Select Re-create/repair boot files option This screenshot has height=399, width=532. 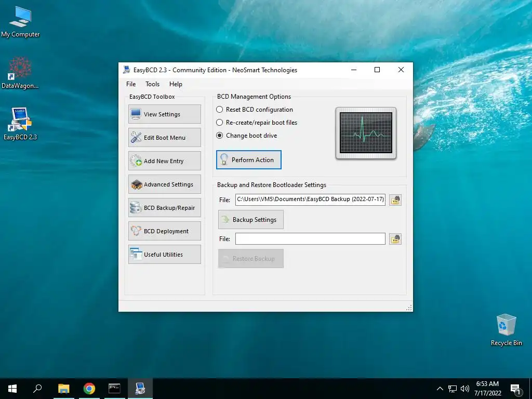point(257,123)
